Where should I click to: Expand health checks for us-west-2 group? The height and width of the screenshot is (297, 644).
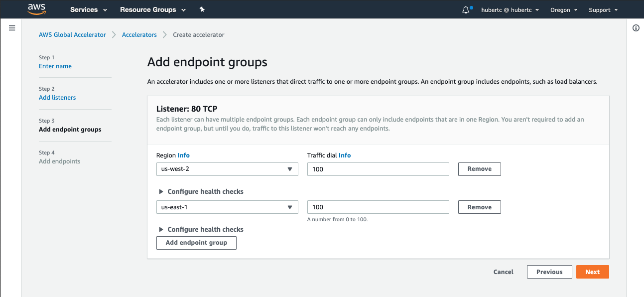(201, 191)
